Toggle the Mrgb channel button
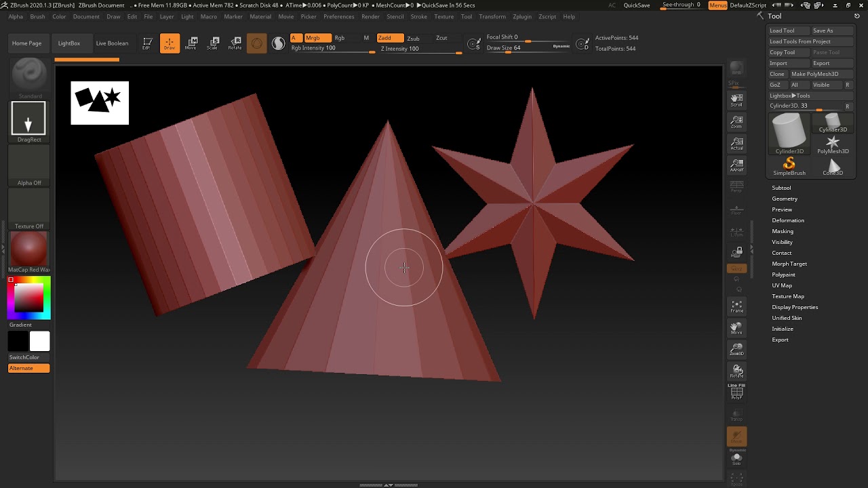 point(317,38)
